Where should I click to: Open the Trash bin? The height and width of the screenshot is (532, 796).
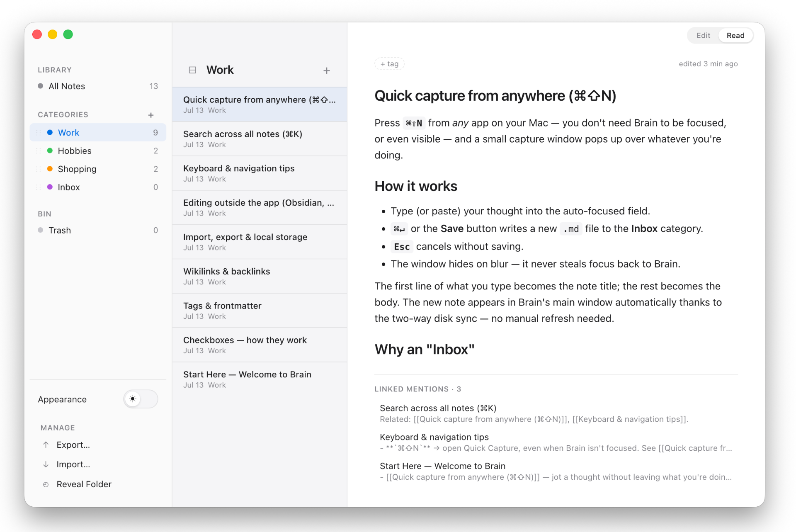click(98, 230)
